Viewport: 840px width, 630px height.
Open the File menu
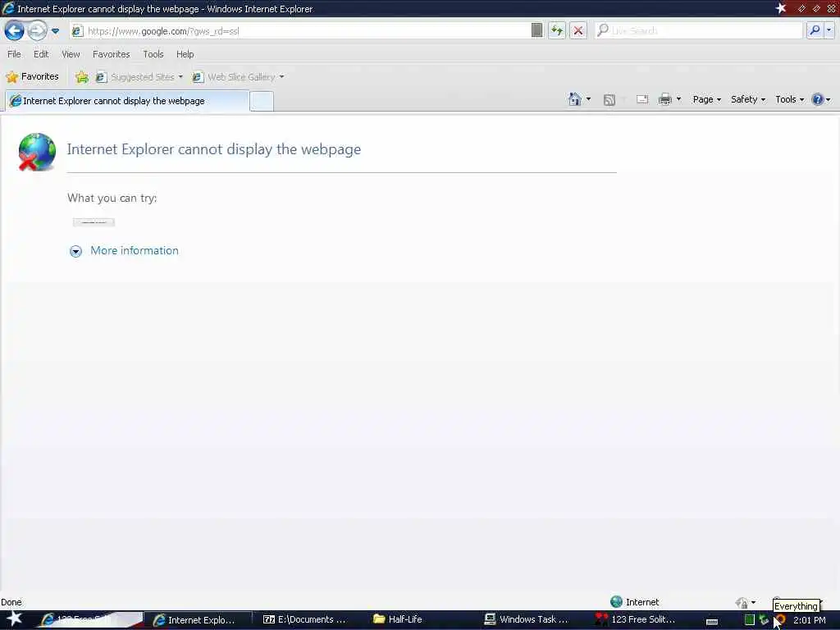[x=14, y=54]
